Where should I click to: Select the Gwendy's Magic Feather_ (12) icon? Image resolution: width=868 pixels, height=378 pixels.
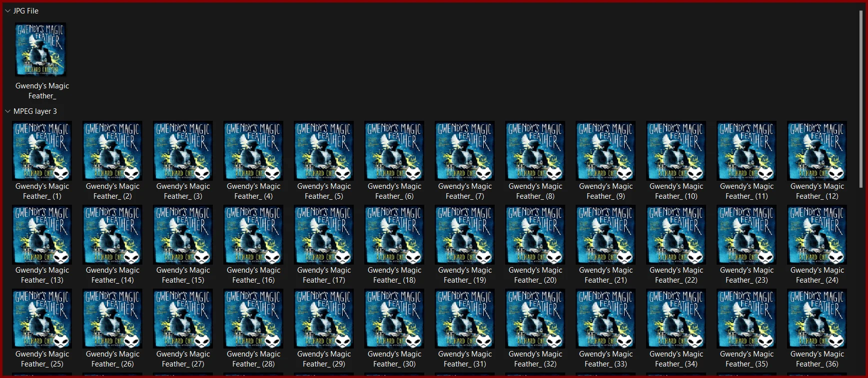(817, 151)
